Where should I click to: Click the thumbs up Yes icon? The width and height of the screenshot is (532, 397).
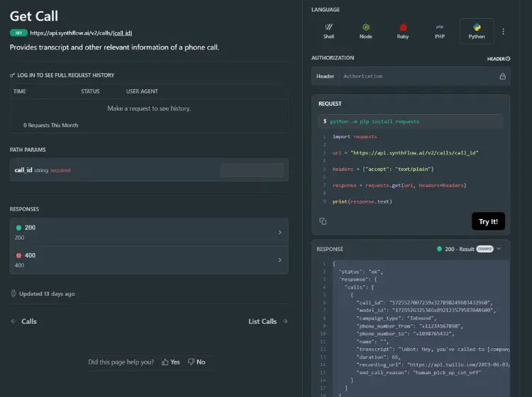pos(165,362)
